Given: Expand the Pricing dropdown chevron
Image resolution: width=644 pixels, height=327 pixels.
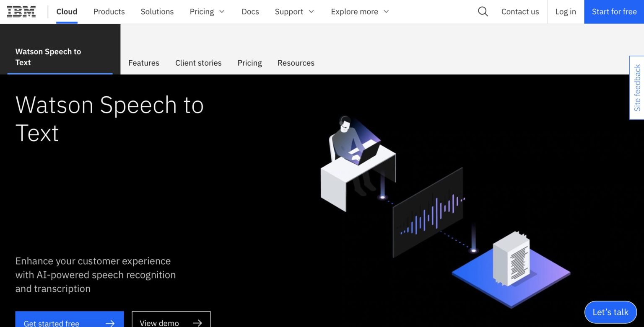Looking at the screenshot, I should coord(222,12).
